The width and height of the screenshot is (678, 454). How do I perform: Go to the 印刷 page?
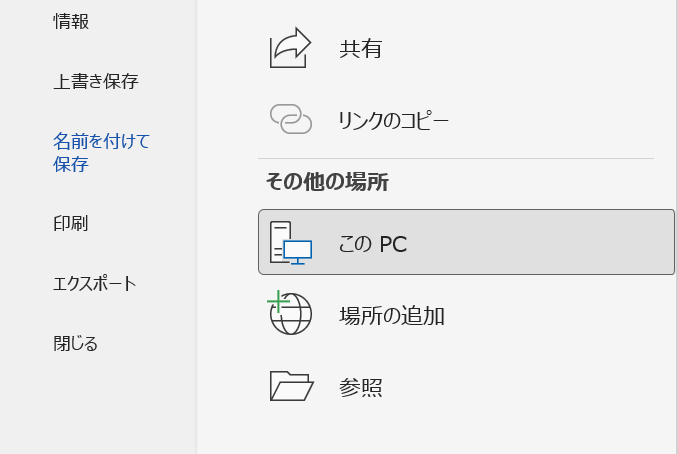70,223
